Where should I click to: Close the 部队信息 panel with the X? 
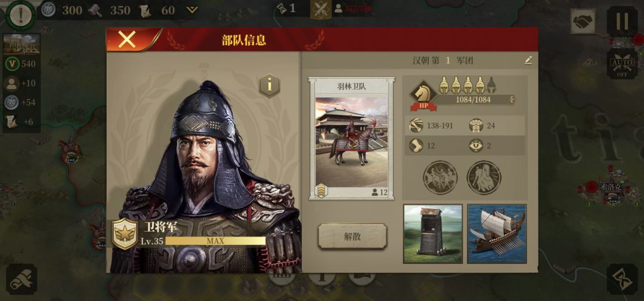coord(127,39)
